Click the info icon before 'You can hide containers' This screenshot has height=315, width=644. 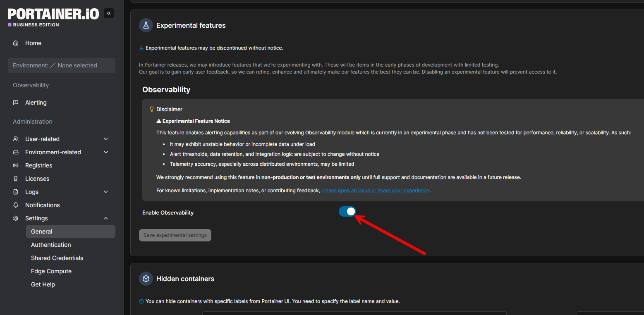point(141,301)
